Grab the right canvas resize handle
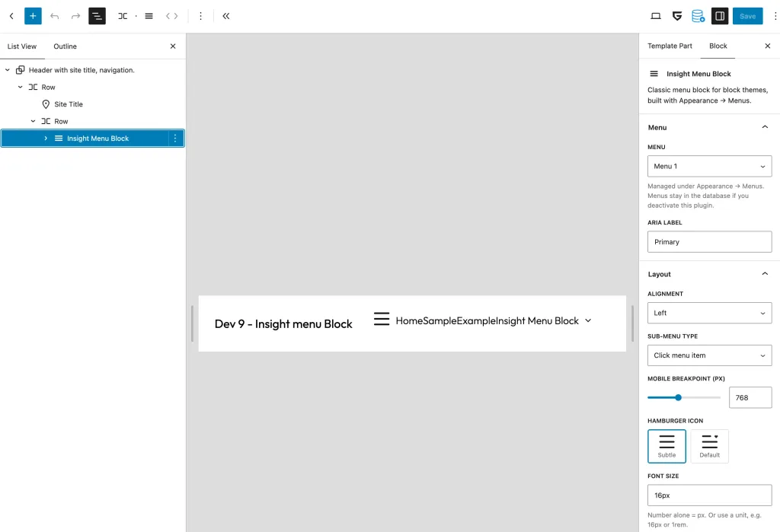The image size is (780, 532). coord(632,323)
